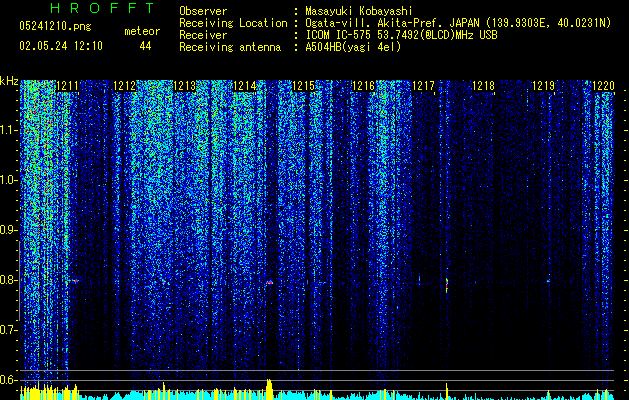Click the 1218 time marker
629x400 pixels.
tap(483, 86)
